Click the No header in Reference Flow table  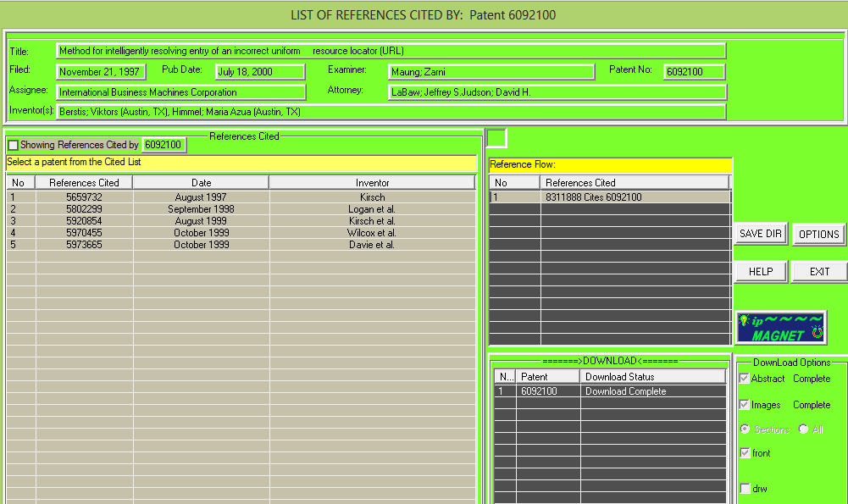tap(515, 183)
